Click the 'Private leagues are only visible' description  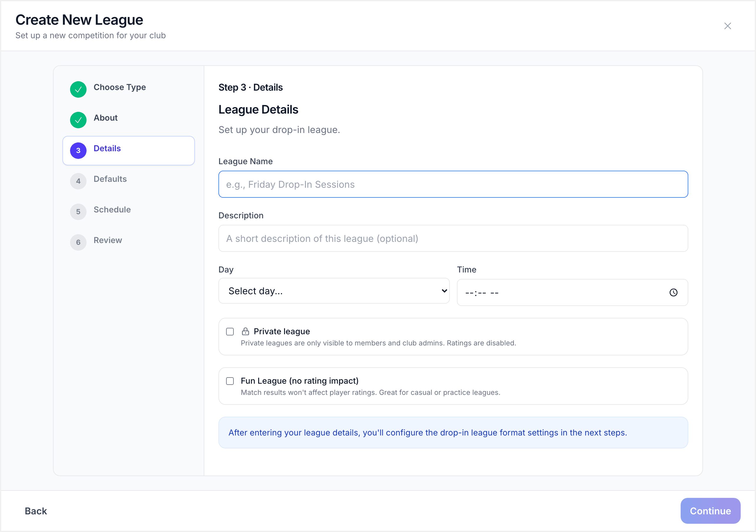378,343
